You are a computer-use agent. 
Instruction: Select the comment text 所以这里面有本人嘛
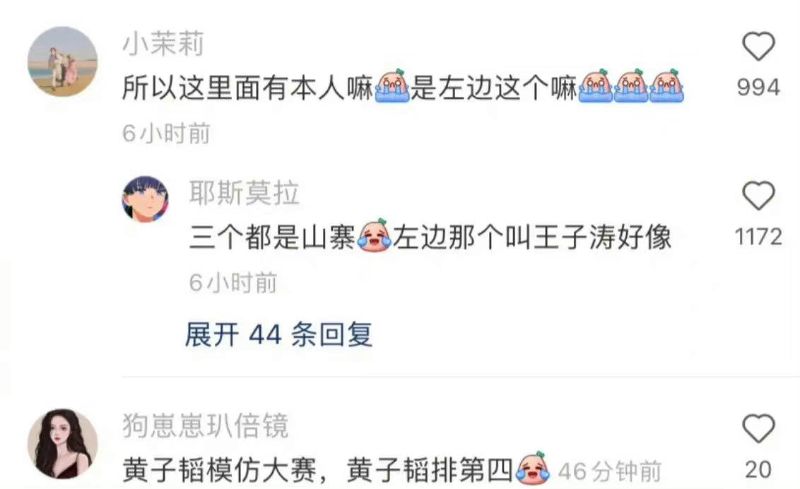(x=248, y=88)
